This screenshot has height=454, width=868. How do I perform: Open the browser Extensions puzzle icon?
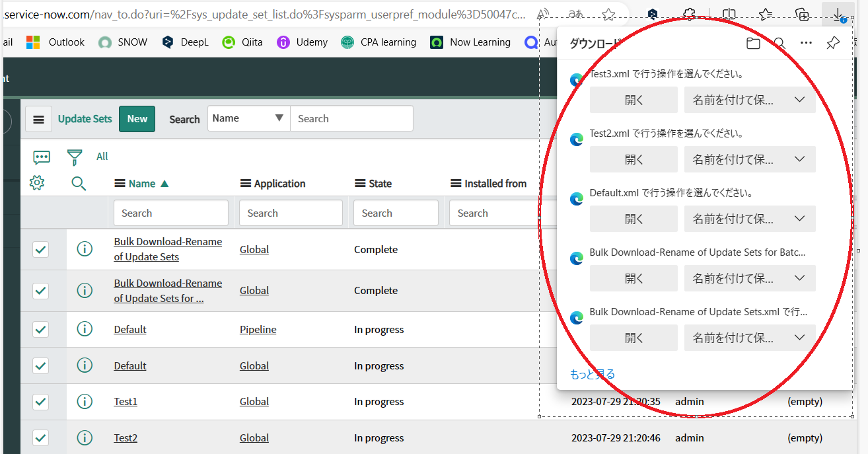click(689, 14)
